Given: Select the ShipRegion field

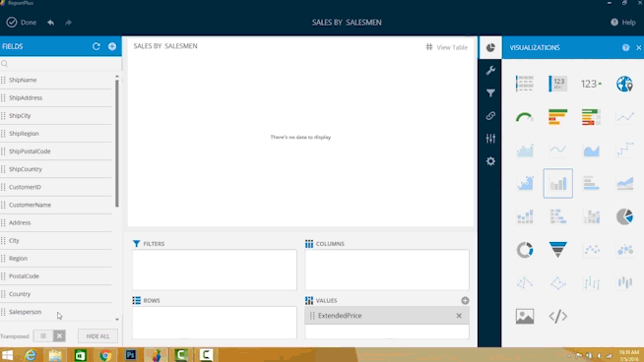Looking at the screenshot, I should click(56, 134).
